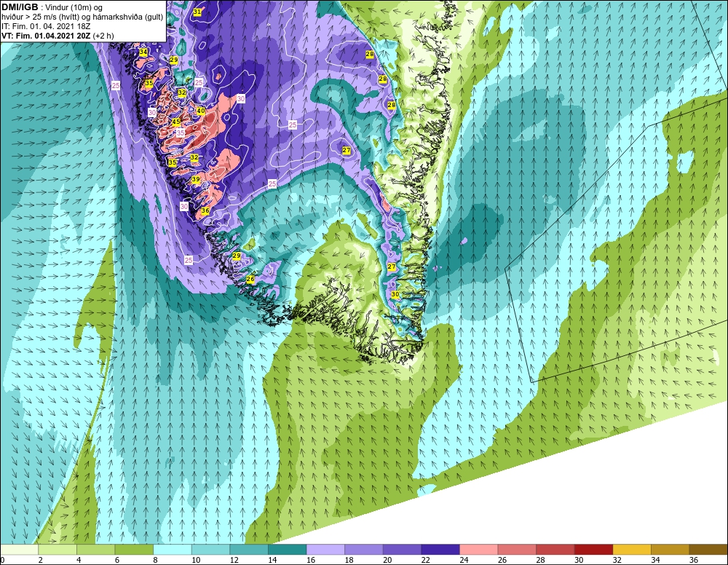Pick the light green 4–6 m/s legend swatch
The width and height of the screenshot is (728, 565).
[x=95, y=550]
